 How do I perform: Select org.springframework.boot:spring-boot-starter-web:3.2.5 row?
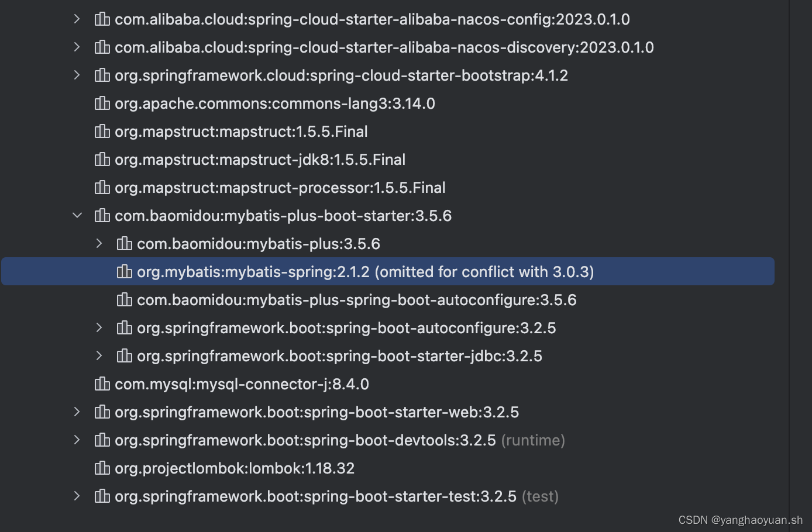click(x=388, y=412)
